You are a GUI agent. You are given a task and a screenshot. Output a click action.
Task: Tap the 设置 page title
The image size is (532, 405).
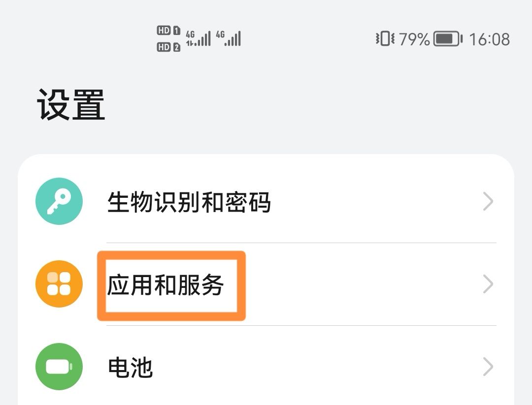(71, 104)
